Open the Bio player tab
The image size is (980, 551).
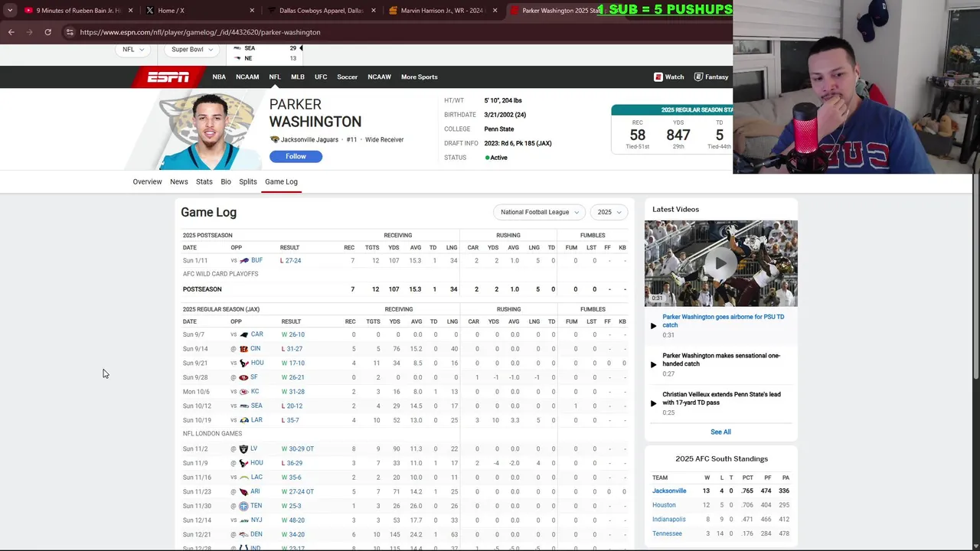[226, 181]
